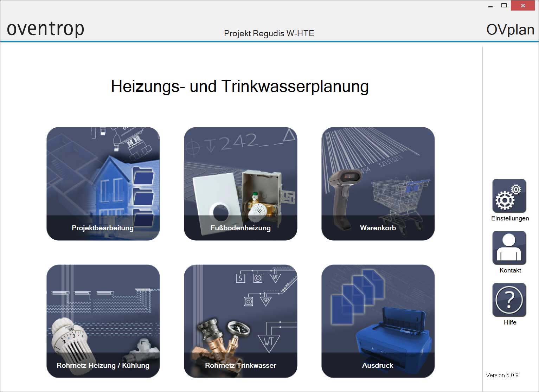The image size is (539, 392).
Task: Close the OVplan window
Action: 523,6
